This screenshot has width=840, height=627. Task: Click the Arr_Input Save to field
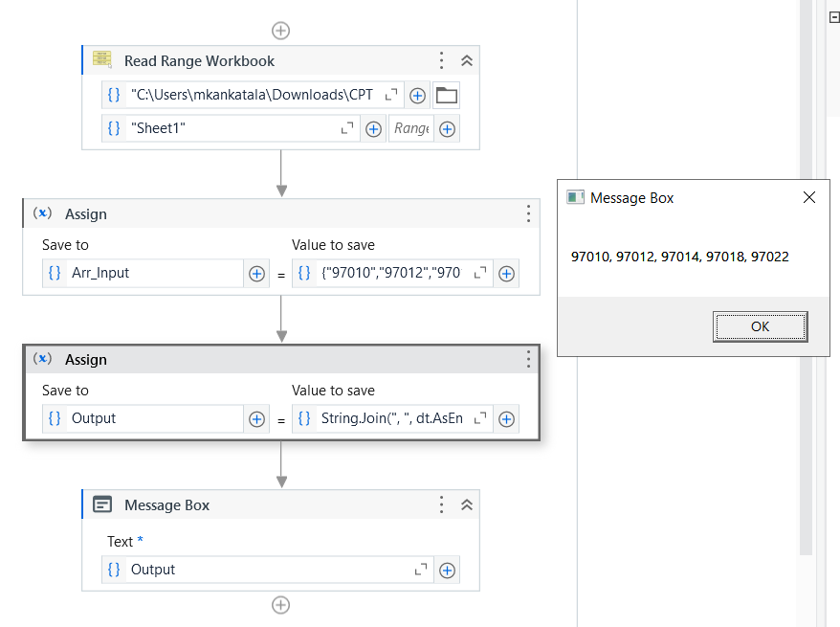tap(153, 273)
